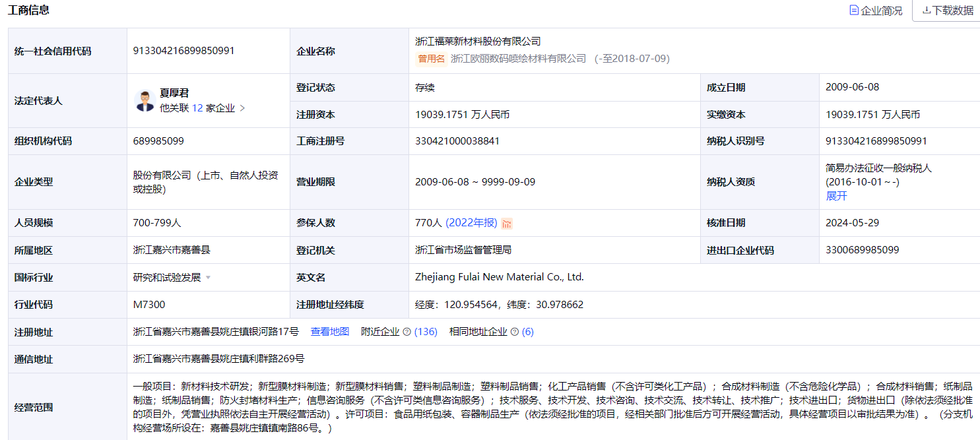
Task: Select the approval date 2024-05-29
Action: click(x=852, y=223)
